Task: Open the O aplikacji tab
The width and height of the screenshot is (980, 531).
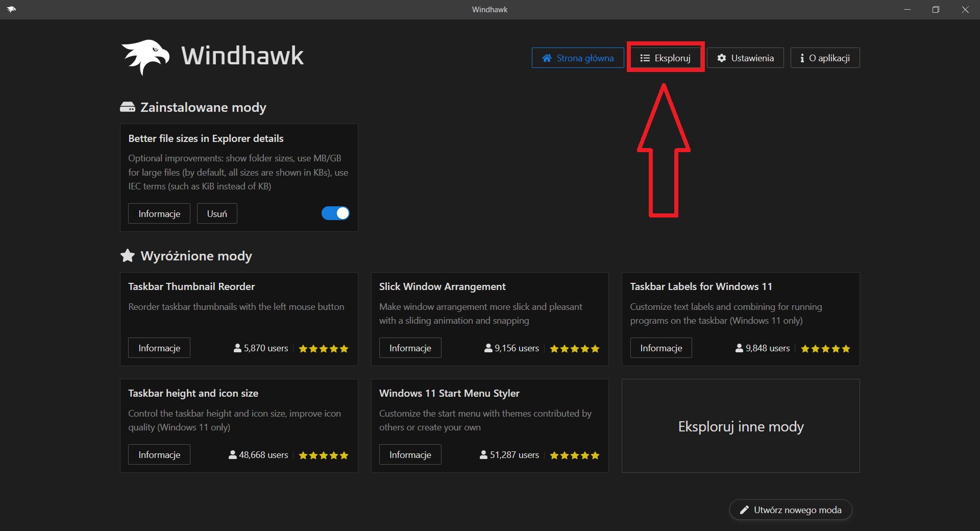Action: [x=825, y=58]
